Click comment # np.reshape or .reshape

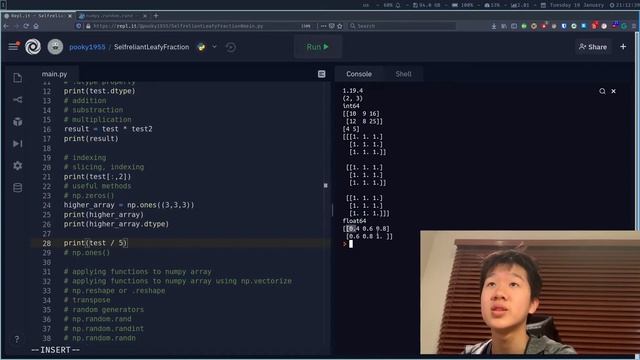(114, 291)
